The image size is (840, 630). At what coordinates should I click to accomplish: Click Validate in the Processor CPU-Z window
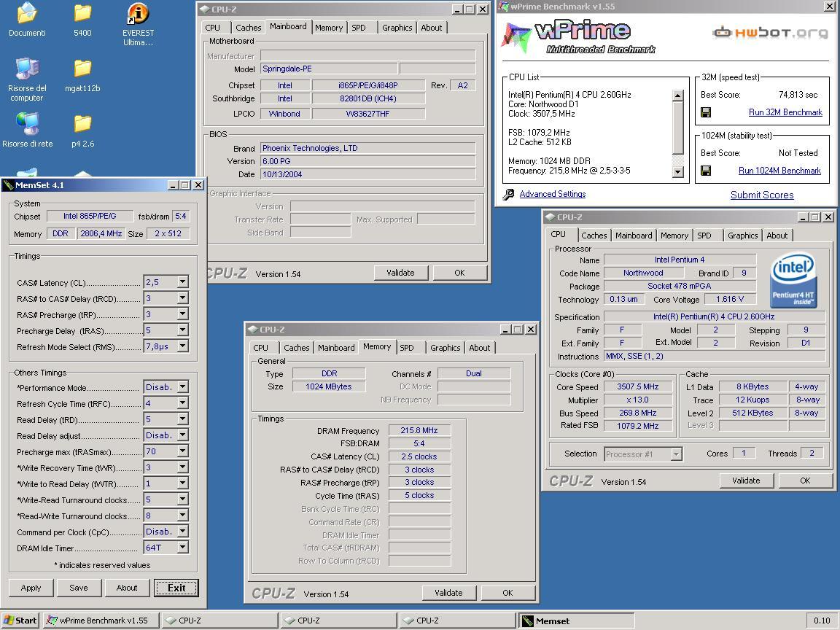tap(746, 481)
